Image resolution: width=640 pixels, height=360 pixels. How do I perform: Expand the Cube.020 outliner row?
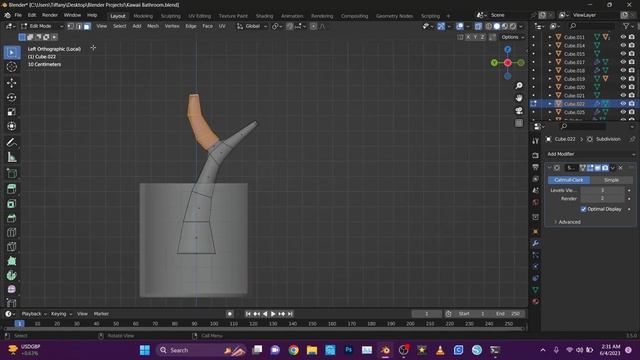coord(550,87)
